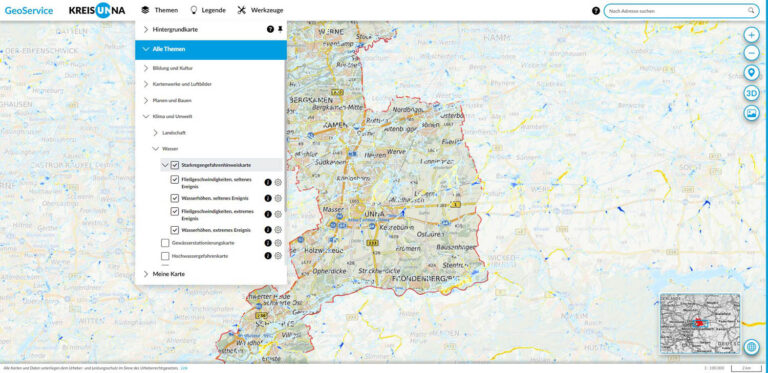This screenshot has width=768, height=373.
Task: Open info for Fließgeschwindigkeiten, extremes Ereignis
Action: point(268,214)
